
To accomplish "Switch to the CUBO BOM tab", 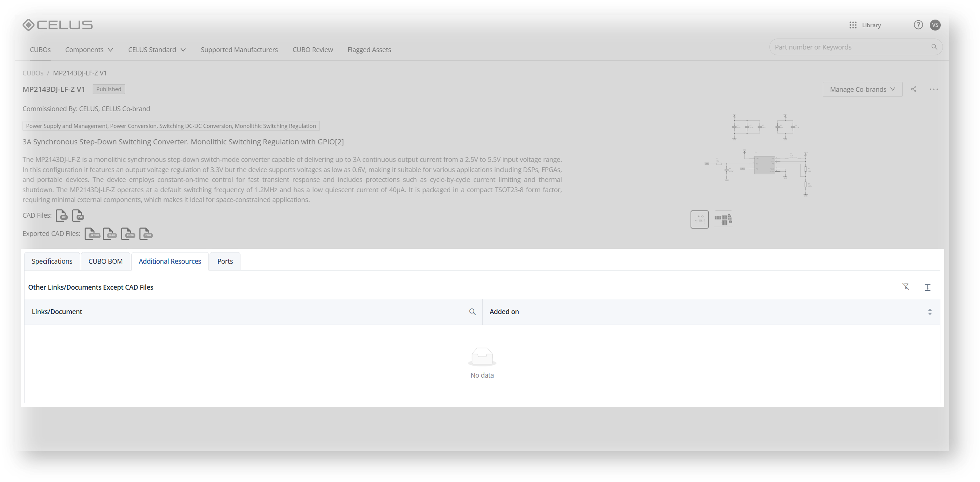I will (x=105, y=261).
